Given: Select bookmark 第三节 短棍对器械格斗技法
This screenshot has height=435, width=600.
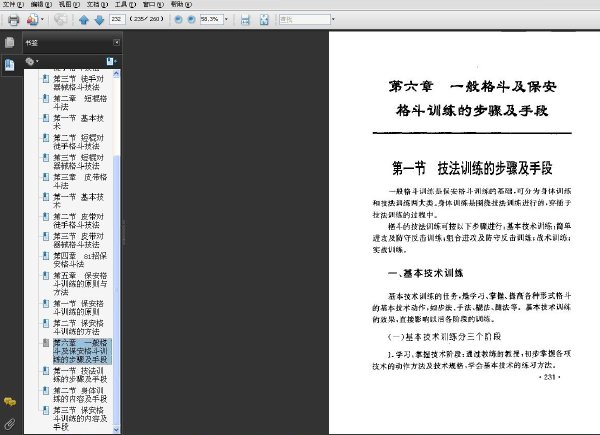Looking at the screenshot, I should click(78, 161).
